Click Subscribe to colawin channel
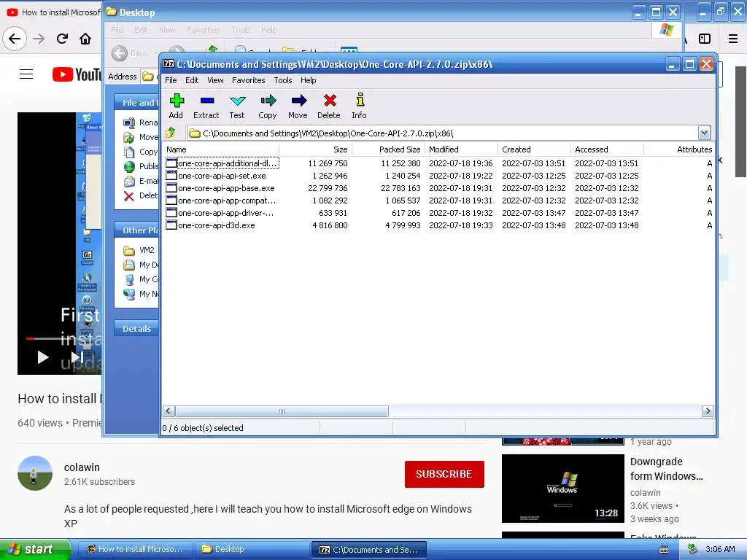 444,474
